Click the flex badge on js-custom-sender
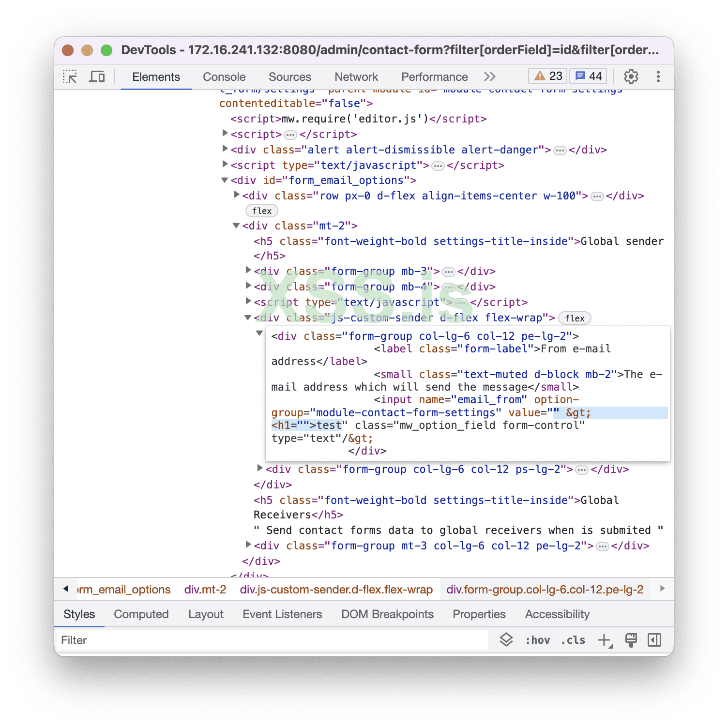 pyautogui.click(x=575, y=318)
